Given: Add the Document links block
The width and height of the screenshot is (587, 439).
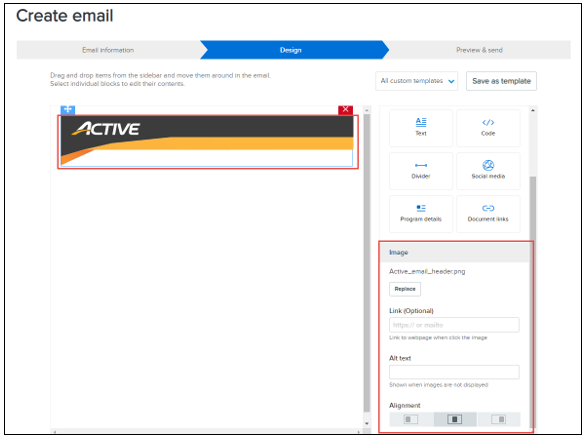Looking at the screenshot, I should pos(488,214).
